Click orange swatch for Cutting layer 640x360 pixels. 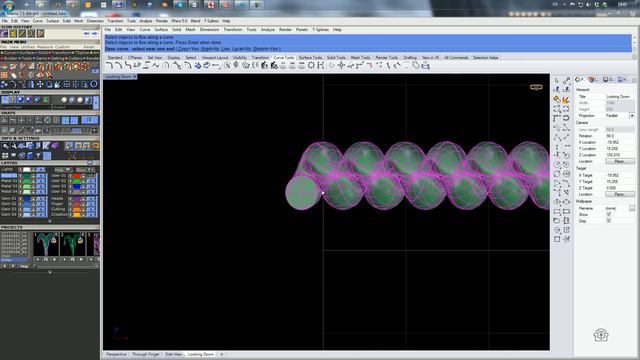coord(76,209)
